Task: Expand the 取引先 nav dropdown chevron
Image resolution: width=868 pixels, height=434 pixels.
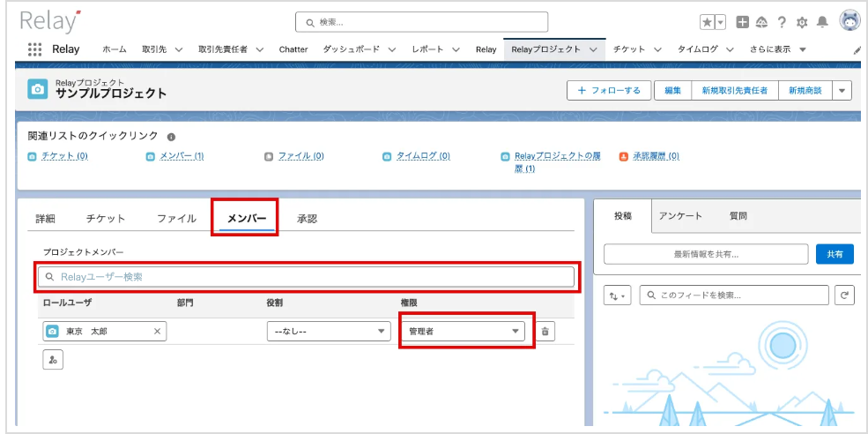Action: pos(178,49)
